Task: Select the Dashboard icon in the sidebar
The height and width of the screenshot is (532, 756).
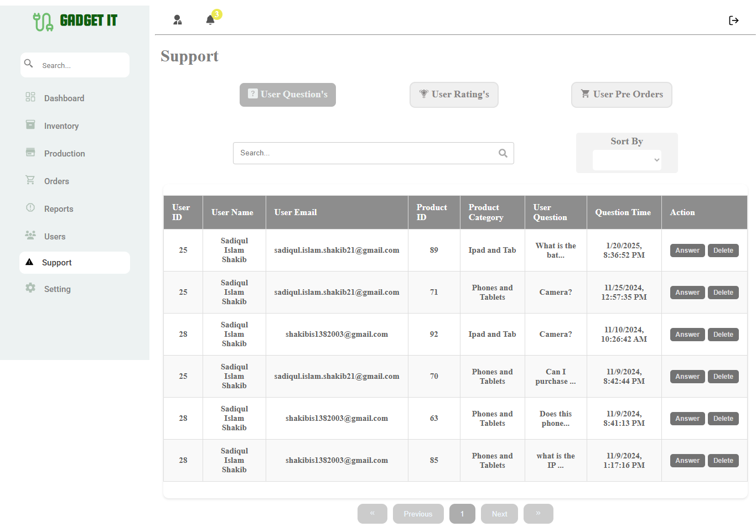Action: [x=30, y=97]
